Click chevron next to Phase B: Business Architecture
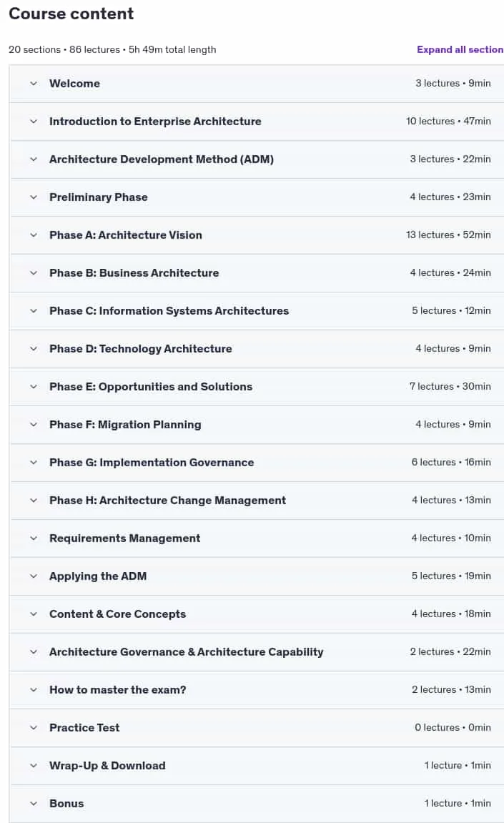The height and width of the screenshot is (823, 504). (34, 273)
